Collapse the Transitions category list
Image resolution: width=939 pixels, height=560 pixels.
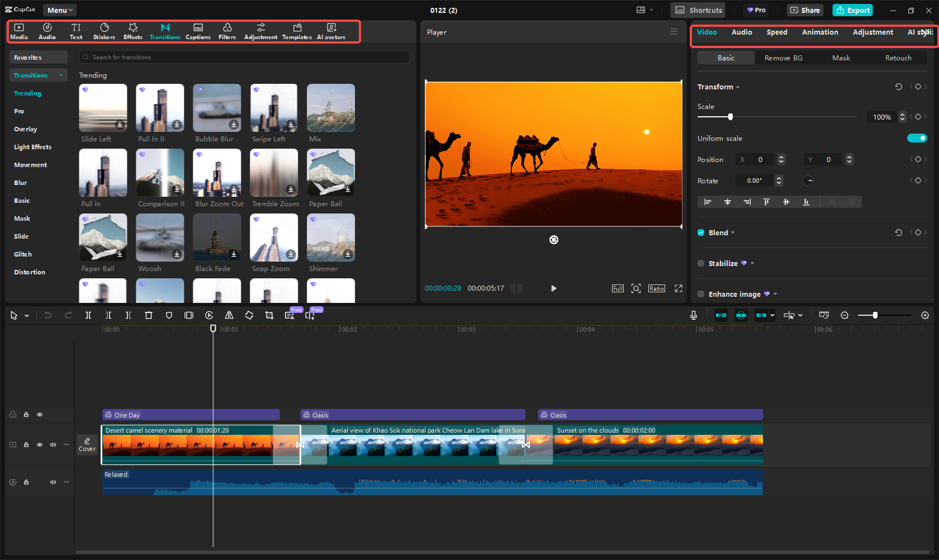tap(60, 75)
